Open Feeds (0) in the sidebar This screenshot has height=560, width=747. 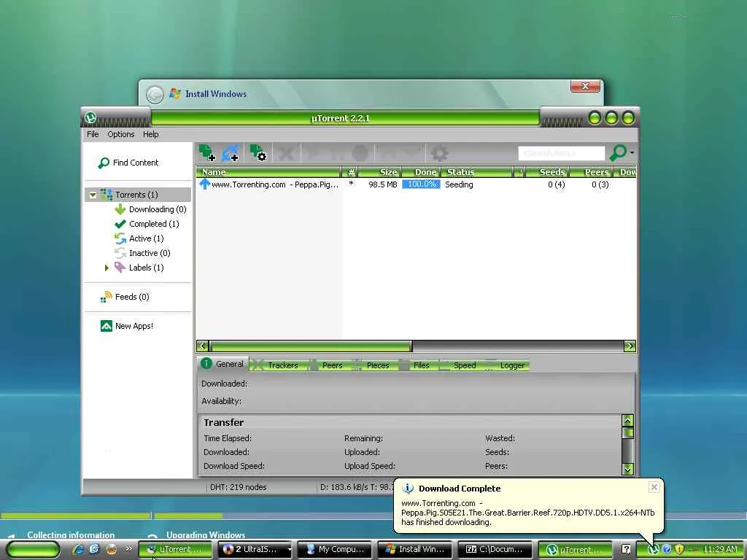(125, 297)
